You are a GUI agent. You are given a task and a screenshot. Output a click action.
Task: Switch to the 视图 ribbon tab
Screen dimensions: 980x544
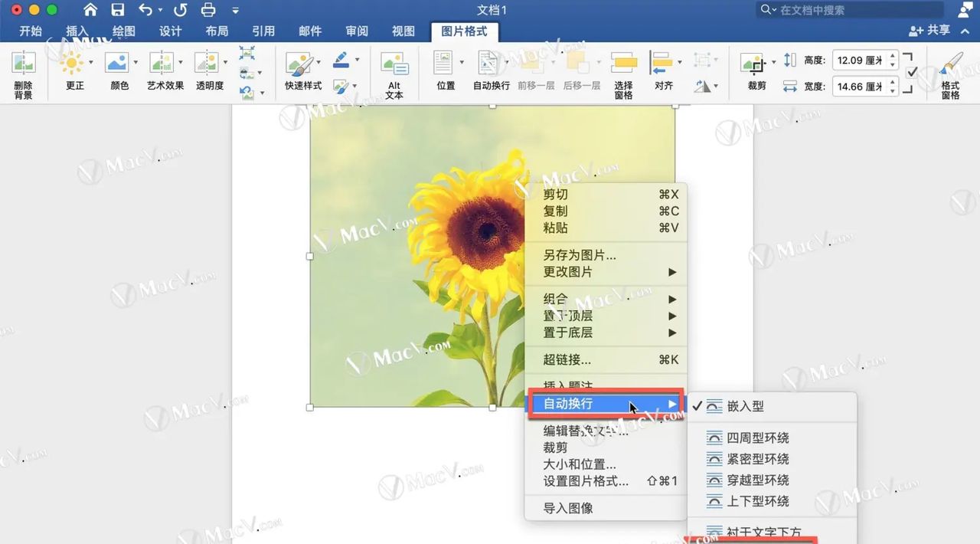(x=403, y=31)
